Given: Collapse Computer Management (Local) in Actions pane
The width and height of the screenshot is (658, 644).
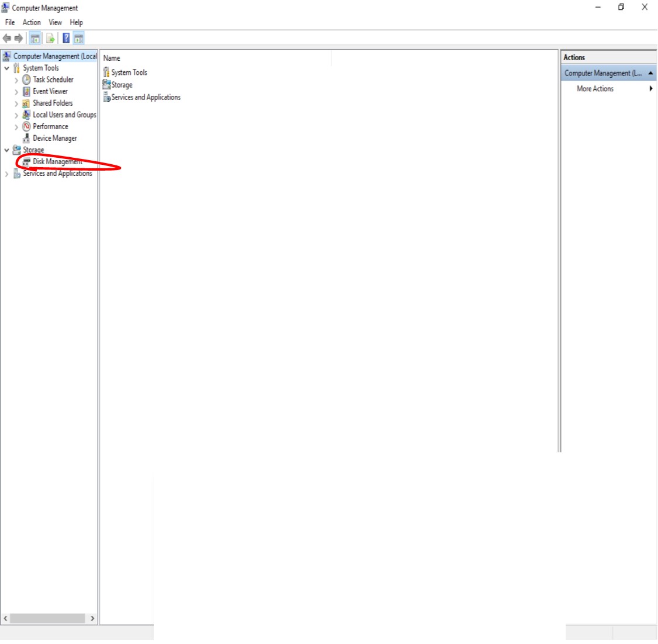Looking at the screenshot, I should [x=651, y=72].
